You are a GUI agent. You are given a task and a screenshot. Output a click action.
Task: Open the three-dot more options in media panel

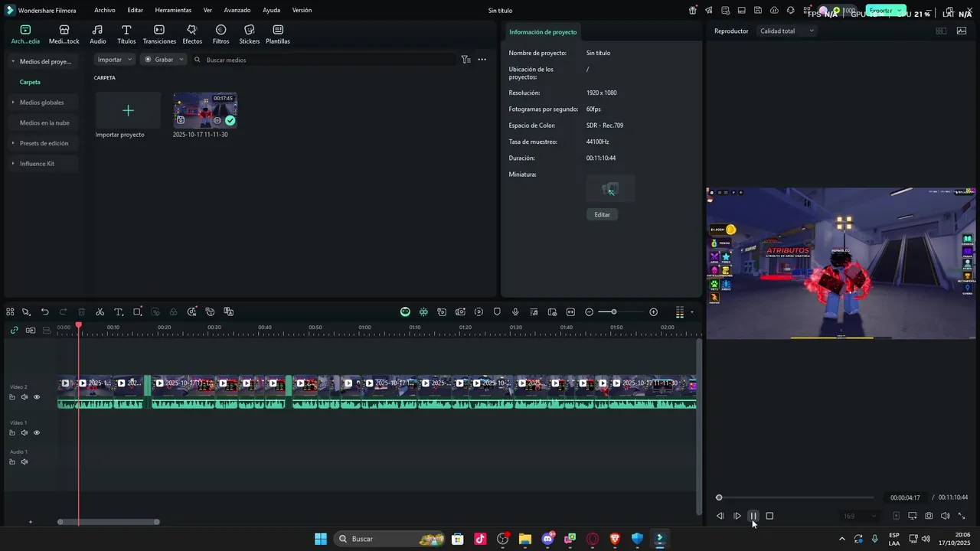(482, 59)
